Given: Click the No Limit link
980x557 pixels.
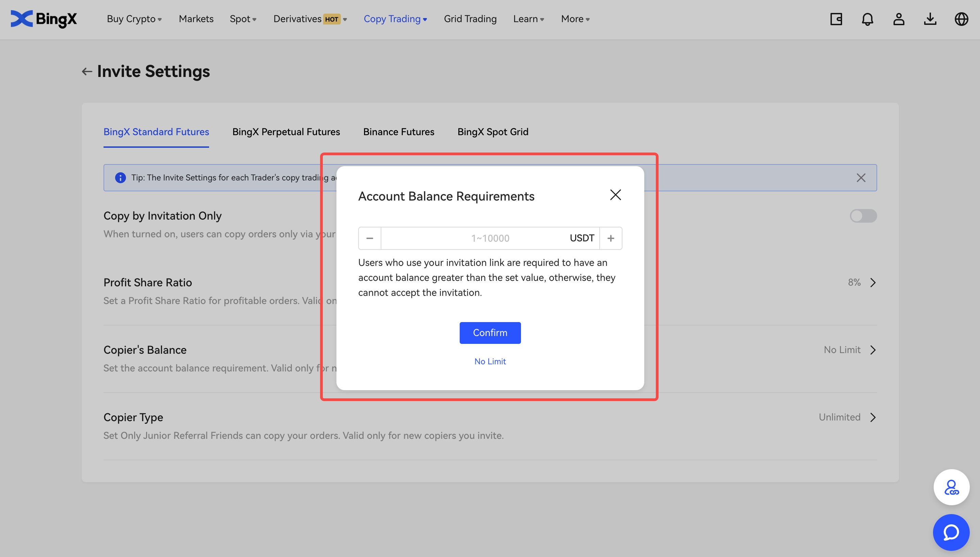Looking at the screenshot, I should (490, 361).
